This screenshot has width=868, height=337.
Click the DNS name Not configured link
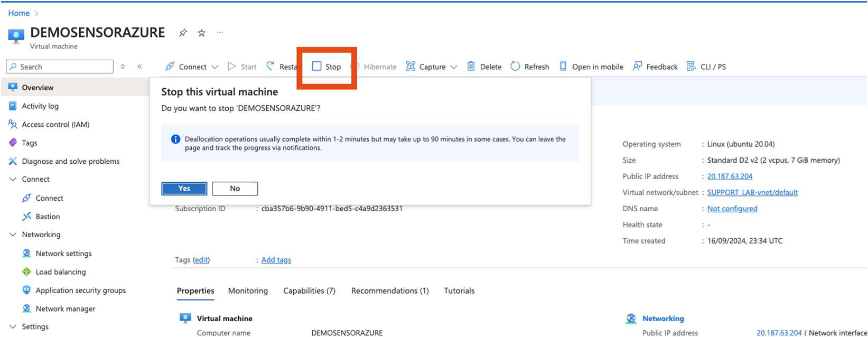[x=732, y=209]
